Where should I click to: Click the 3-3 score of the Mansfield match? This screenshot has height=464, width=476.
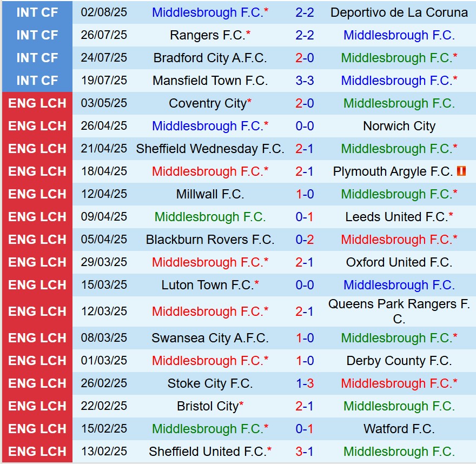[305, 81]
